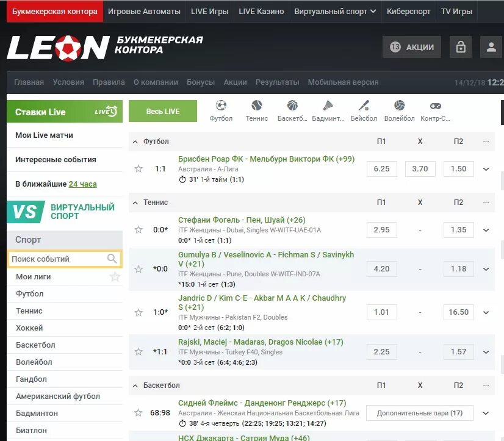Open Мои Live матчи in sidebar
The width and height of the screenshot is (504, 441).
65,135
